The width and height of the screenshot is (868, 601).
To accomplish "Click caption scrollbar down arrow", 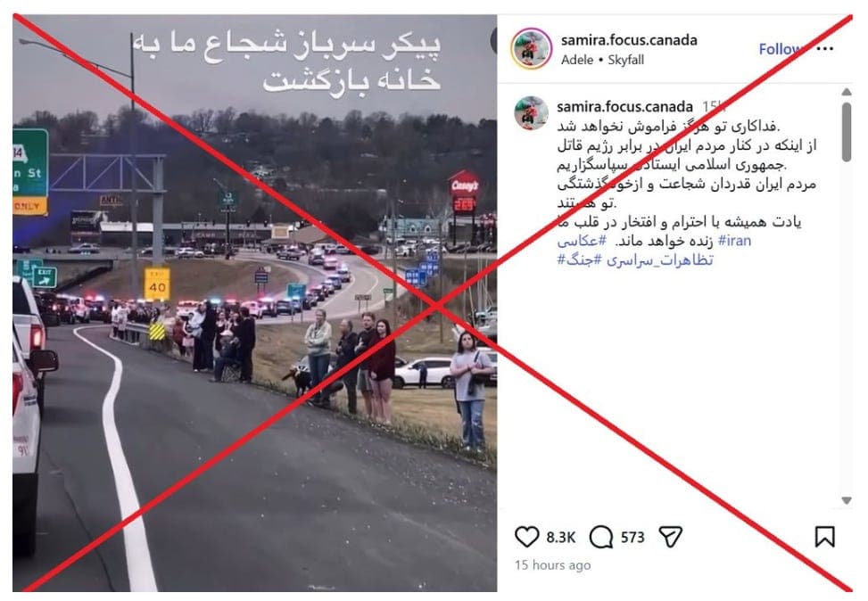I will [846, 499].
